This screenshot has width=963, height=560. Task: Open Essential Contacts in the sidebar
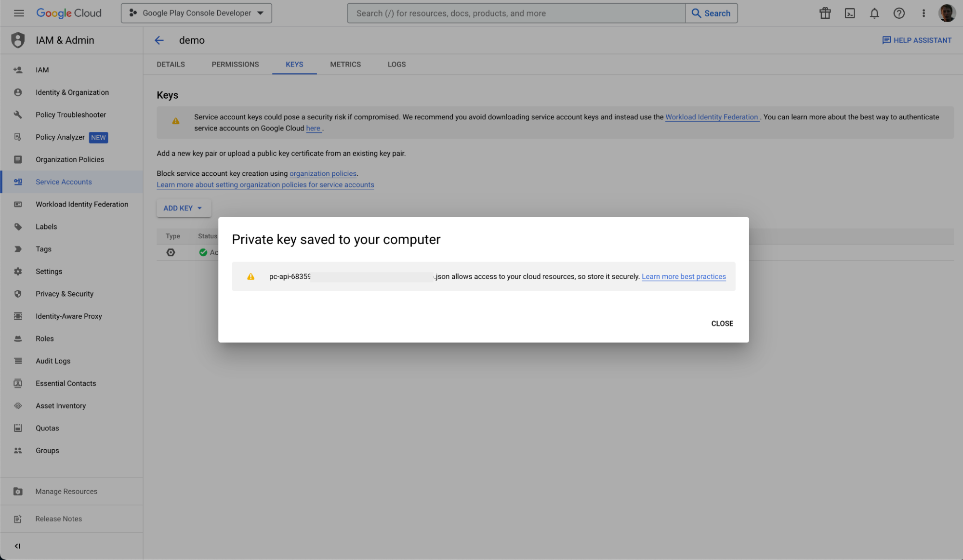71,383
